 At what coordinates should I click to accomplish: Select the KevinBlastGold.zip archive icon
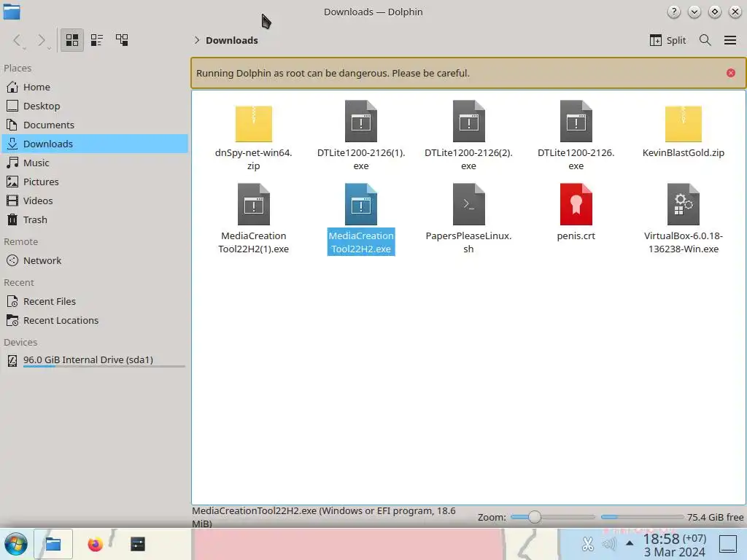pos(683,122)
